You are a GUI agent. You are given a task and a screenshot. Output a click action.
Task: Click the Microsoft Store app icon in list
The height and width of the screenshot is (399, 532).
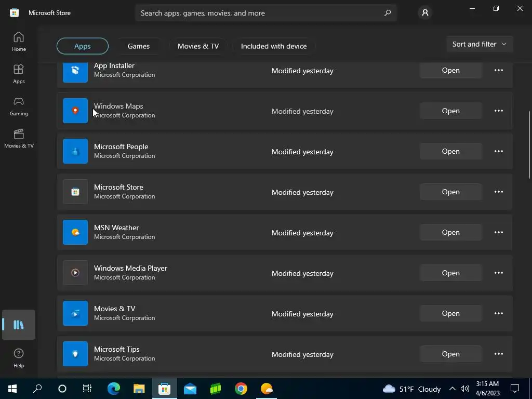coord(75,192)
